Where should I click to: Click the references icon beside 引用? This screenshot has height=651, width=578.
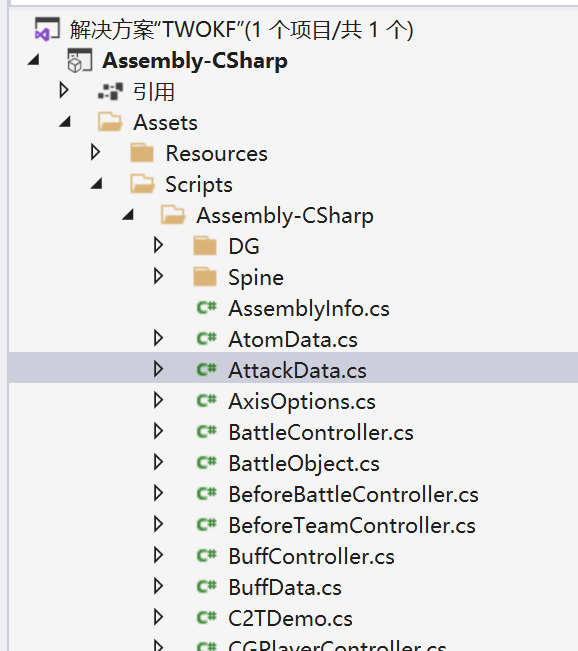[110, 91]
